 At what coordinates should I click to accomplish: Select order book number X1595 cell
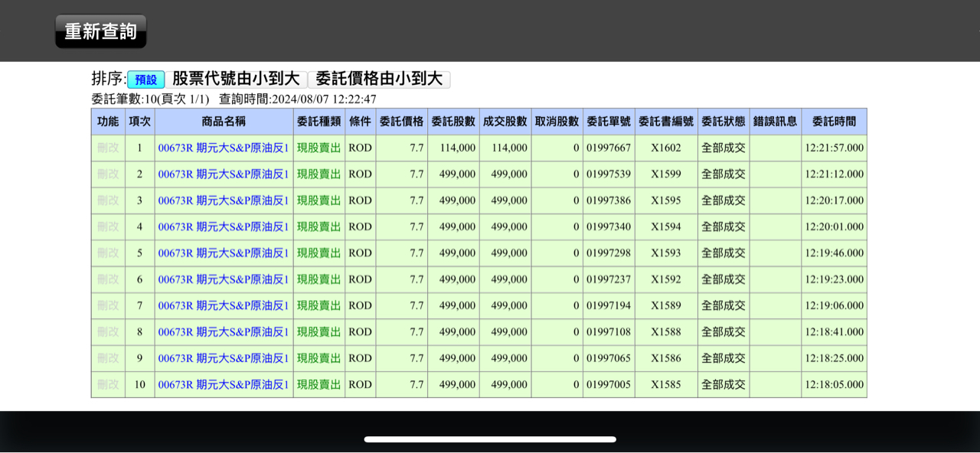pyautogui.click(x=665, y=200)
